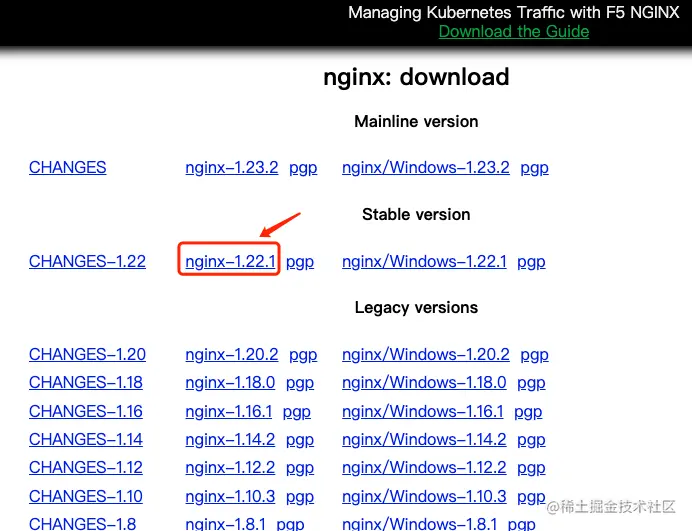Open CHANGES-1.10 link
This screenshot has width=692, height=531.
[x=86, y=497]
